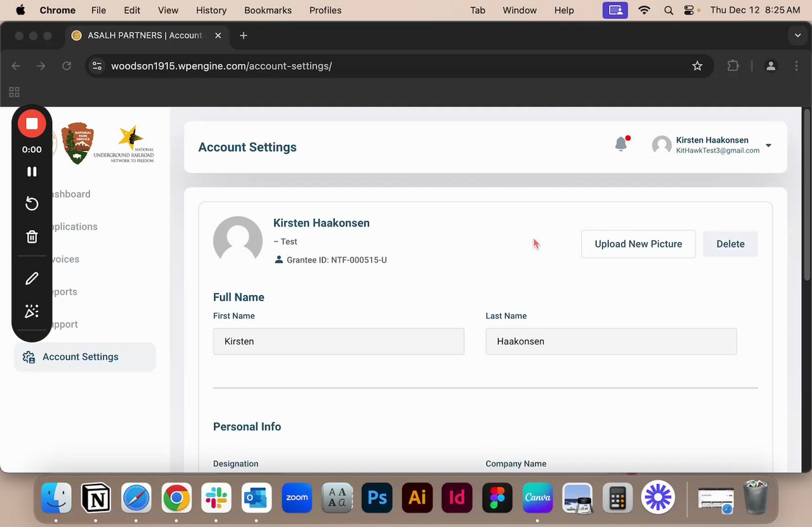
Task: Open Calculator from the Dock
Action: pos(618,498)
